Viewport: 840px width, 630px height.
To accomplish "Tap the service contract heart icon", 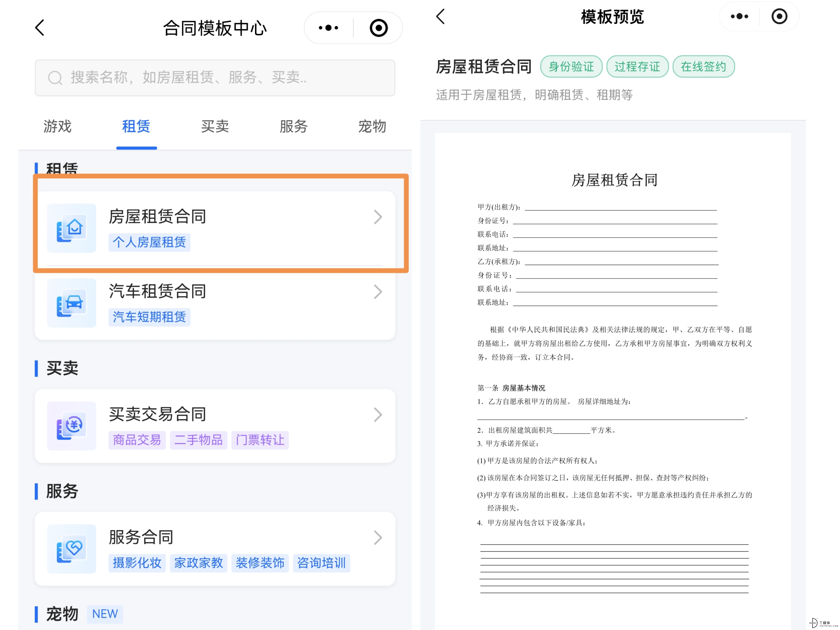I will click(x=71, y=549).
